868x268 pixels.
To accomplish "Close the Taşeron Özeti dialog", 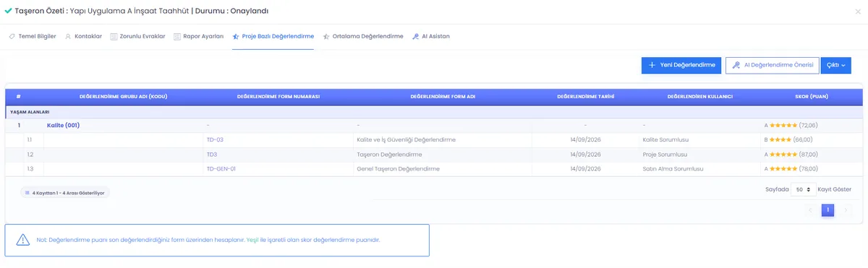I will pyautogui.click(x=857, y=11).
